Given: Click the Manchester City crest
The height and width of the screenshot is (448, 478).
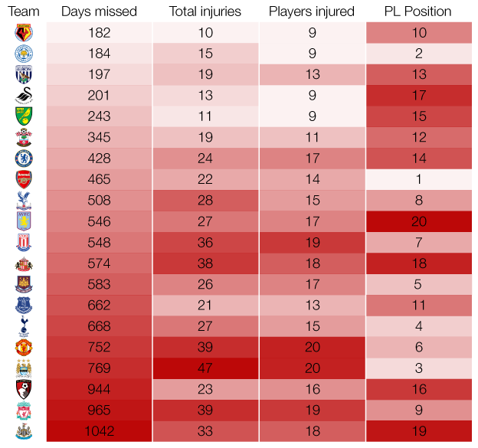Looking at the screenshot, I should click(24, 368).
